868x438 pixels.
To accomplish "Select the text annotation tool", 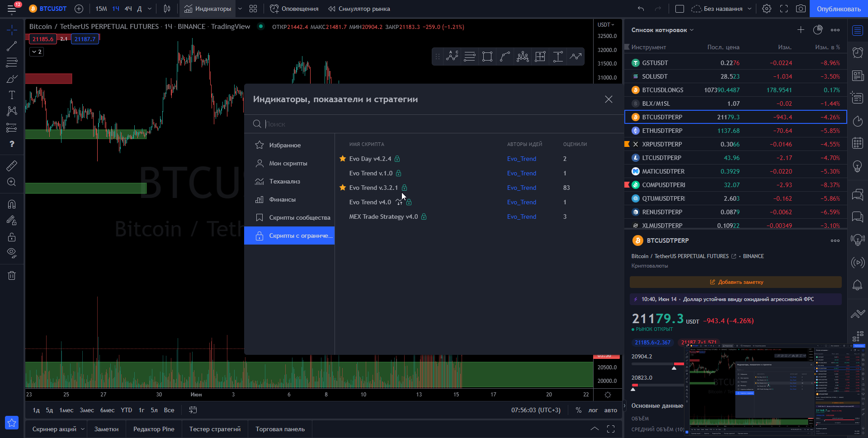I will (x=12, y=95).
